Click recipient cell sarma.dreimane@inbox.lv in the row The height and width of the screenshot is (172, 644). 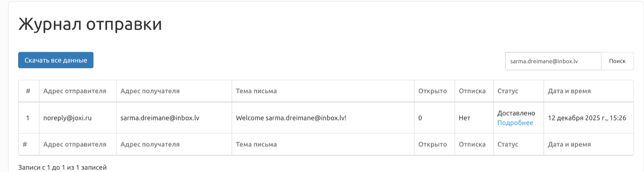click(160, 118)
